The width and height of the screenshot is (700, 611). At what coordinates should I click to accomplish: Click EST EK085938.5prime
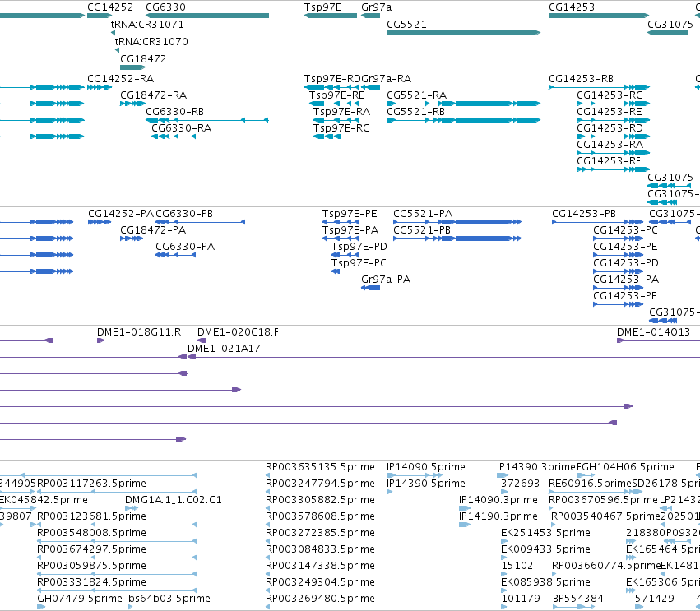(545, 582)
